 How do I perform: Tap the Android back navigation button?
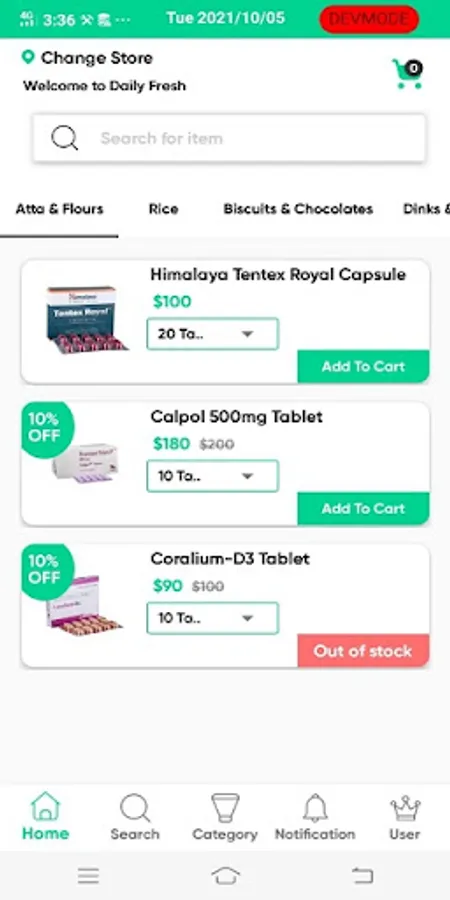362,875
